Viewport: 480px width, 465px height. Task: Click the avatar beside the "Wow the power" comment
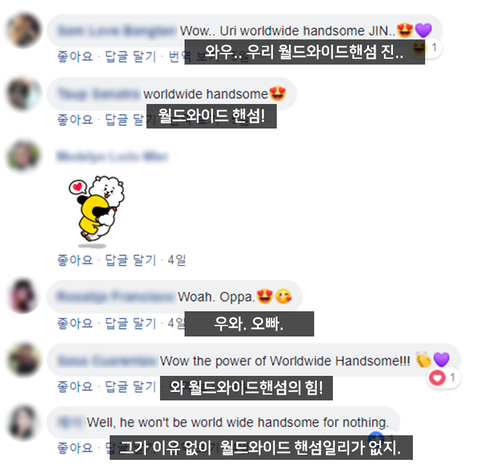coord(23,360)
